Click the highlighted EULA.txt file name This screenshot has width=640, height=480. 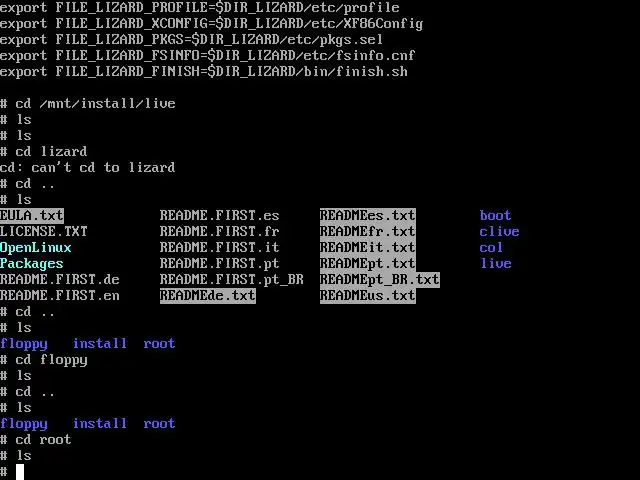click(32, 216)
